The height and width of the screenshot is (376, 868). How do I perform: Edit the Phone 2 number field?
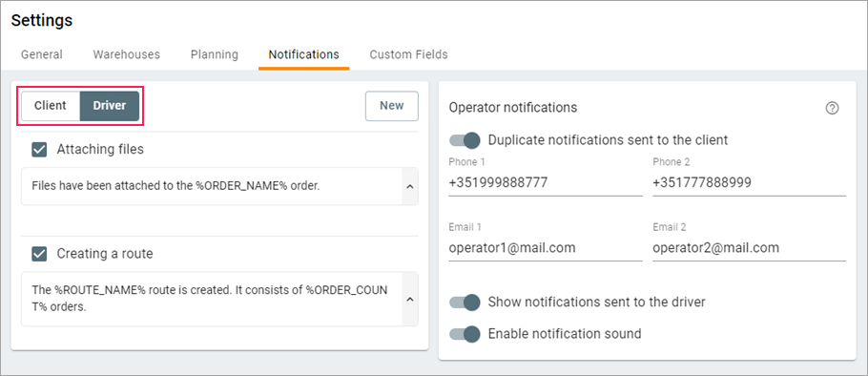pyautogui.click(x=749, y=182)
